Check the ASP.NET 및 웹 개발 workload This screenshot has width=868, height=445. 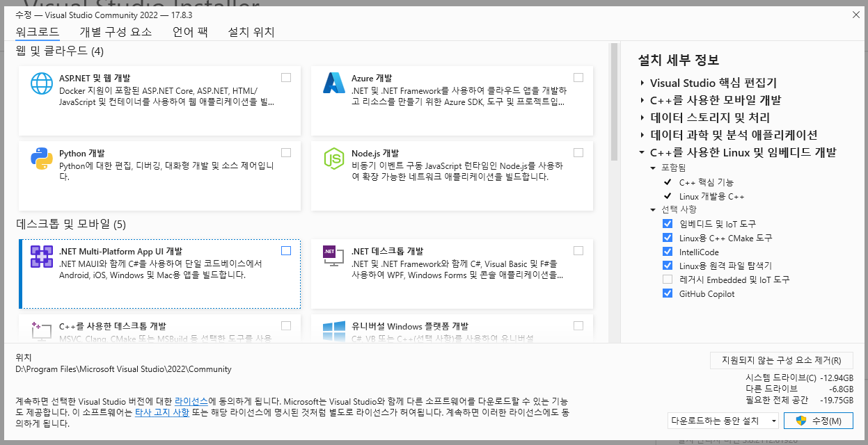pyautogui.click(x=286, y=78)
